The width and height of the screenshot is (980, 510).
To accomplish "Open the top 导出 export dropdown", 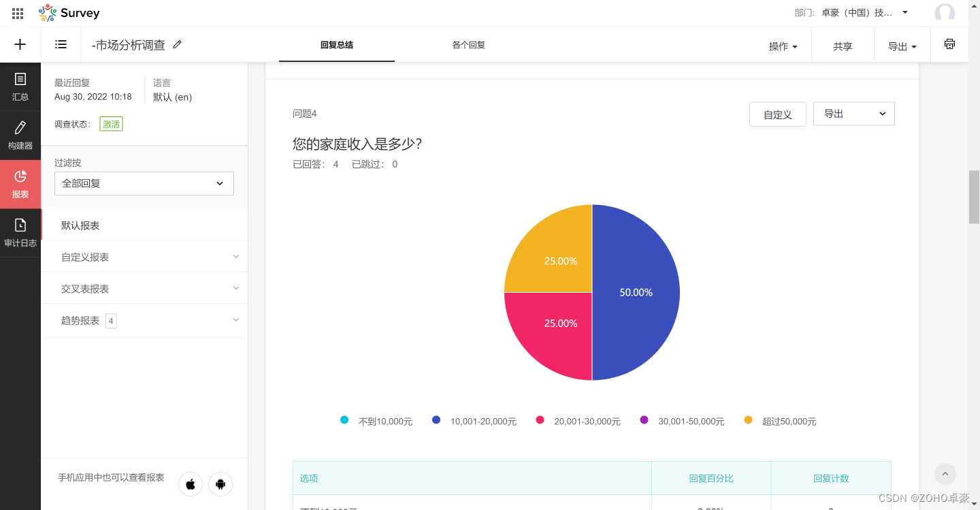I will coord(902,46).
